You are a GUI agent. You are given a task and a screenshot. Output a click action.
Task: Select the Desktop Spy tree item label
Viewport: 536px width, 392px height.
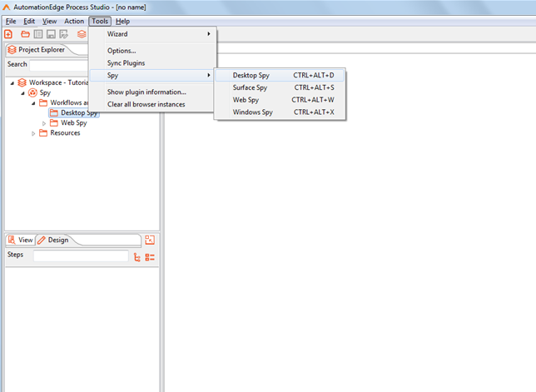tap(79, 113)
